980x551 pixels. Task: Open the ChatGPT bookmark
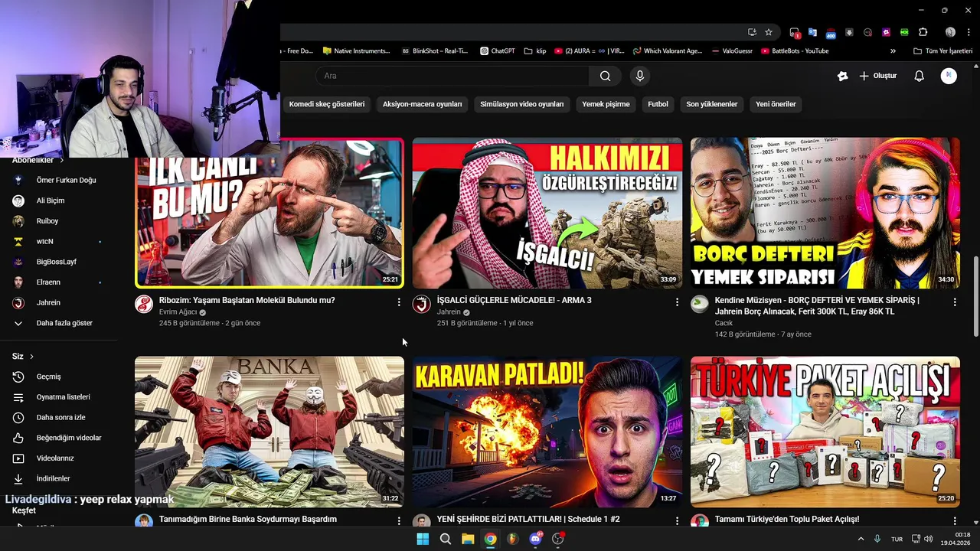(x=498, y=51)
